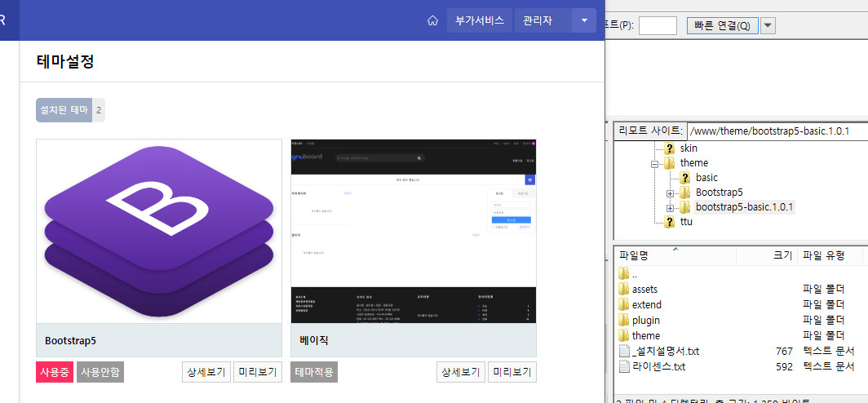Viewport: 868px width, 403px height.
Task: Open 미리보기 for the Bootstrap5 theme
Action: tap(258, 372)
